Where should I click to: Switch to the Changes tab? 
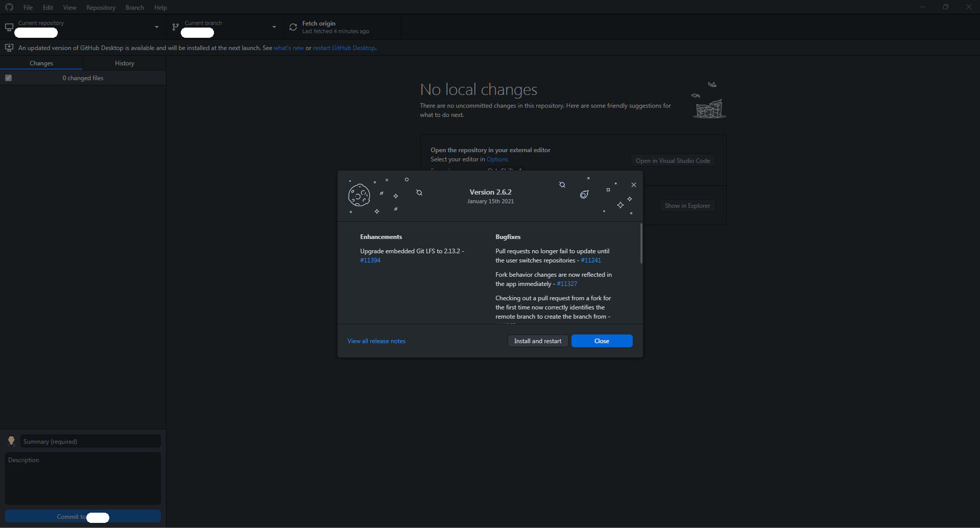41,63
